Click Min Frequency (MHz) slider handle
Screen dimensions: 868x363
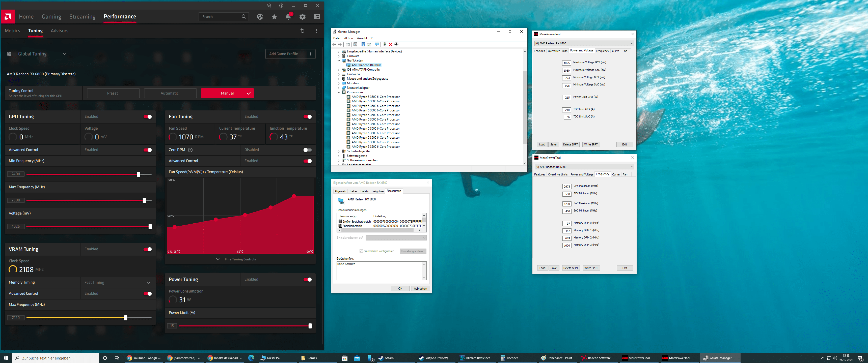139,174
